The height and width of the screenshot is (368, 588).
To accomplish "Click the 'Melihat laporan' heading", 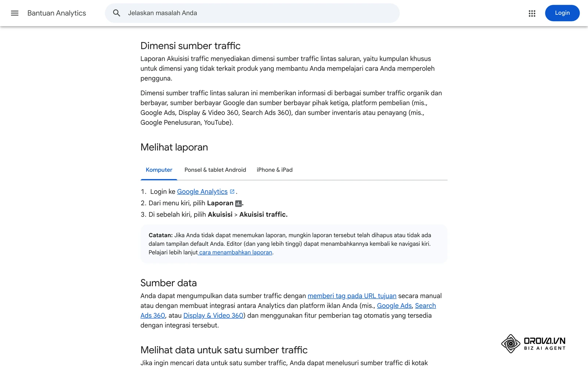I will tap(174, 148).
